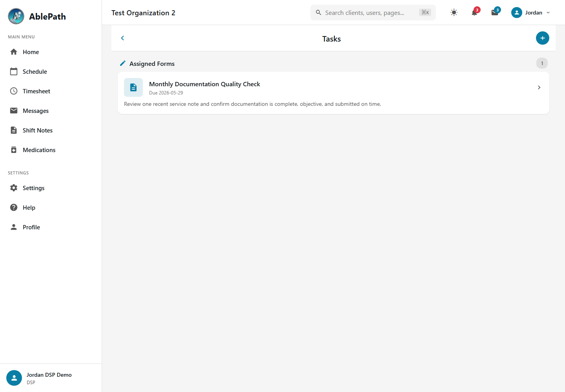Click the Assigned Forms count badge
The image size is (565, 392).
pyautogui.click(x=542, y=63)
